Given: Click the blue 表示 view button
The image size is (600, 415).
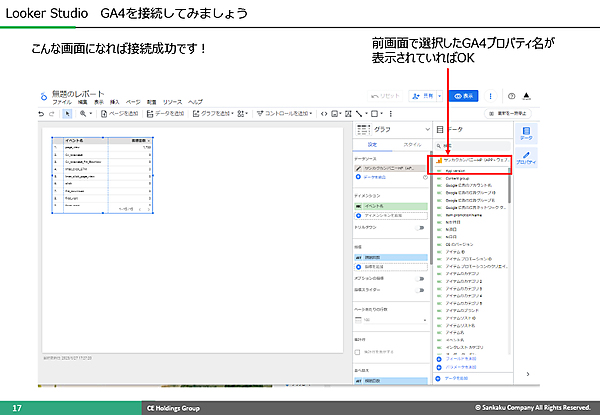Looking at the screenshot, I should (x=463, y=96).
